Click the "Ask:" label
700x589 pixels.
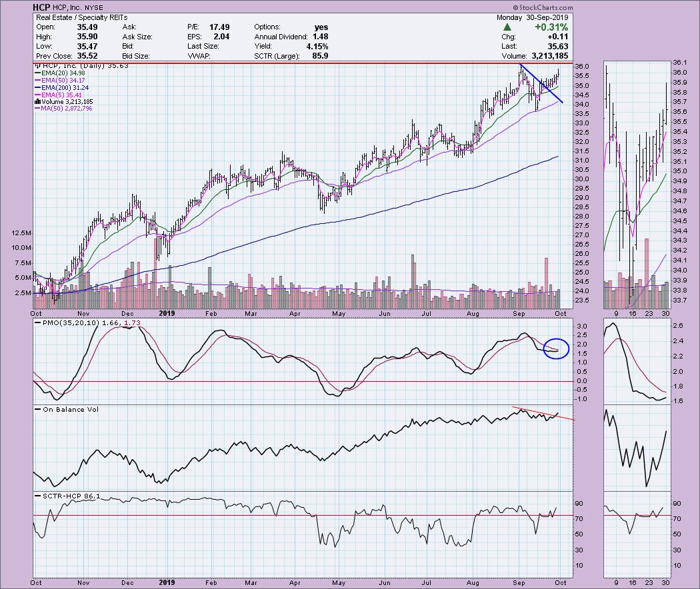point(129,27)
